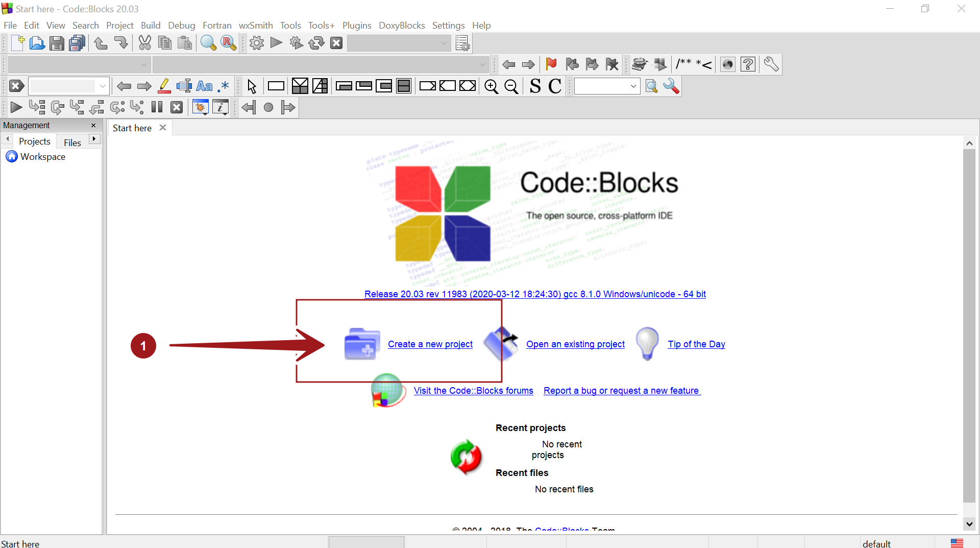Click Report a bug or request link
This screenshot has width=980, height=548.
622,391
